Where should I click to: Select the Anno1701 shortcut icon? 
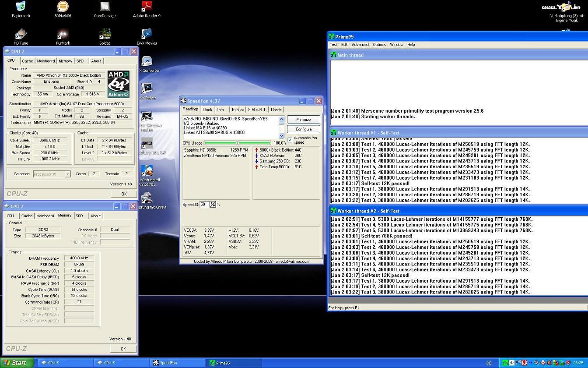tap(147, 171)
